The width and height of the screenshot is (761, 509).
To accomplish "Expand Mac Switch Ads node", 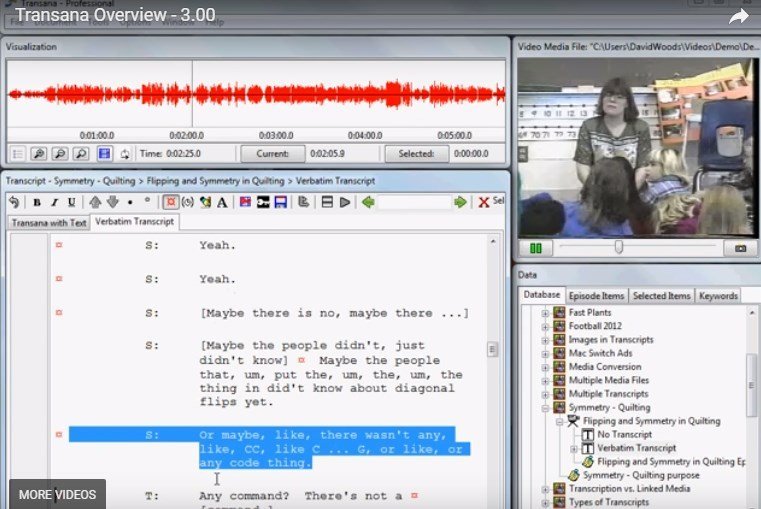I will (545, 354).
